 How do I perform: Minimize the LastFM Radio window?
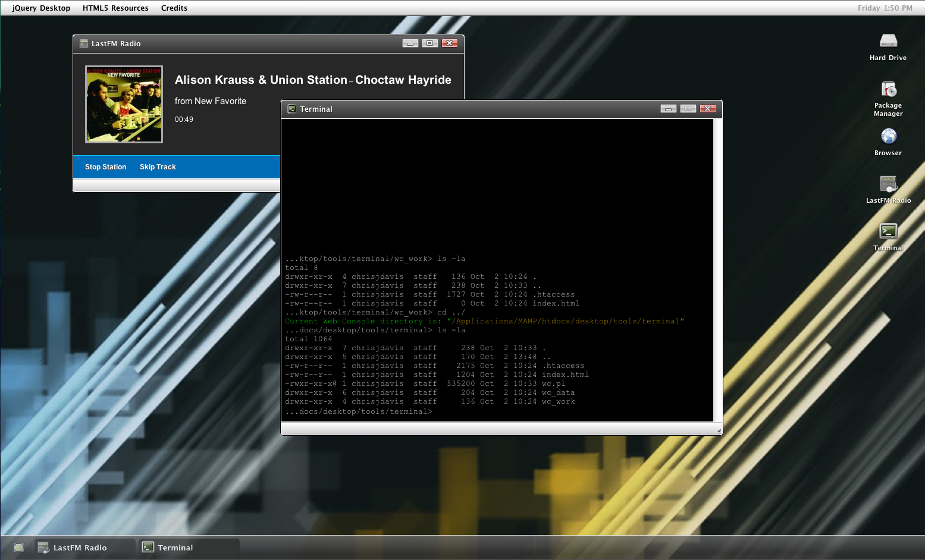click(410, 43)
